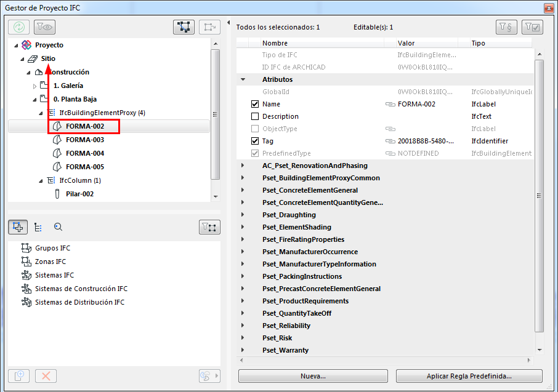The width and height of the screenshot is (558, 392).
Task: Open the filter checked properties button
Action: tap(532, 27)
